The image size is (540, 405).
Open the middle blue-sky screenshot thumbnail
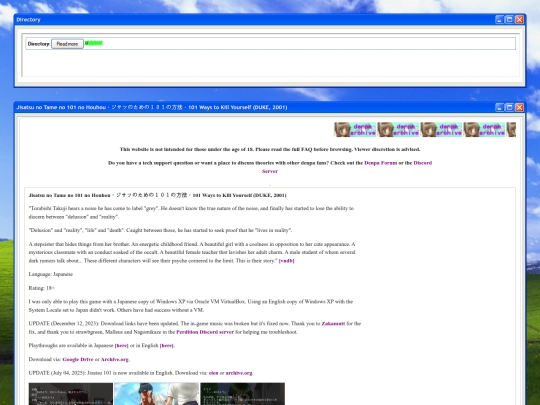pos(156,394)
